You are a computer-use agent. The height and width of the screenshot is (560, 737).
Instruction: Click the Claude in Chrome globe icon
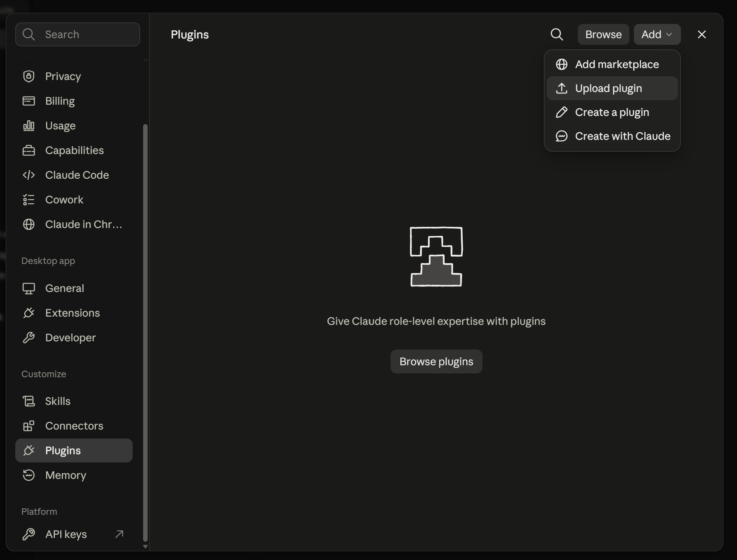point(29,224)
